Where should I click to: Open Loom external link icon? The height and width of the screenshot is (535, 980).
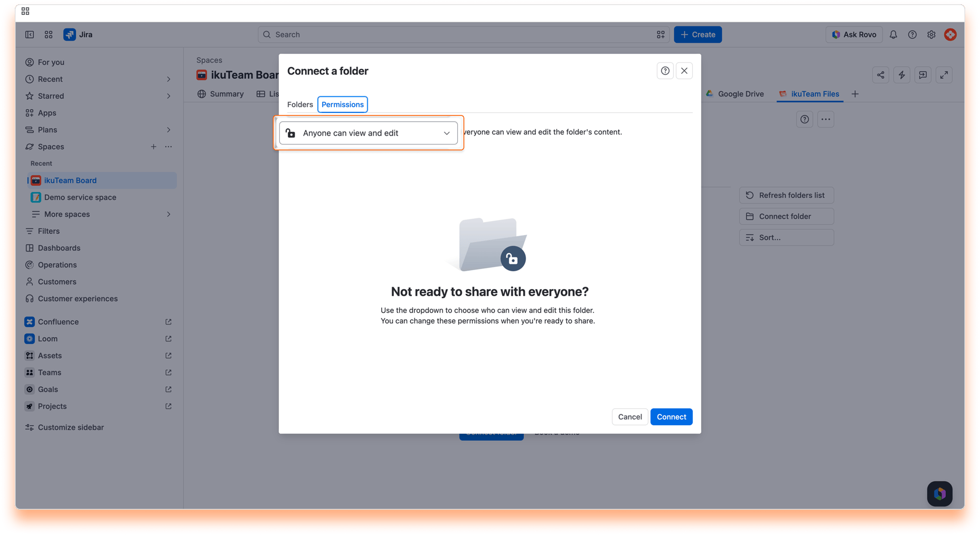168,339
